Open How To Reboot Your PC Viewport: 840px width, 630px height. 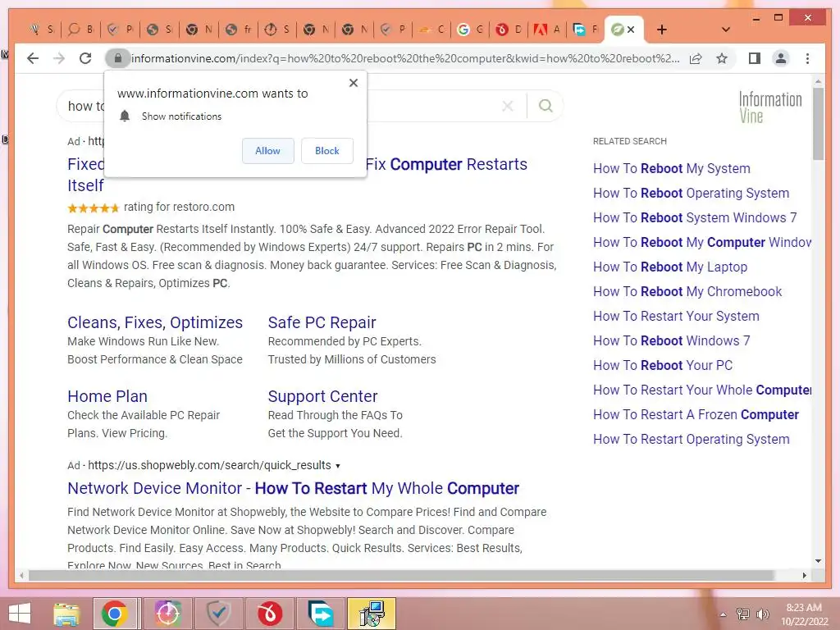click(x=663, y=365)
